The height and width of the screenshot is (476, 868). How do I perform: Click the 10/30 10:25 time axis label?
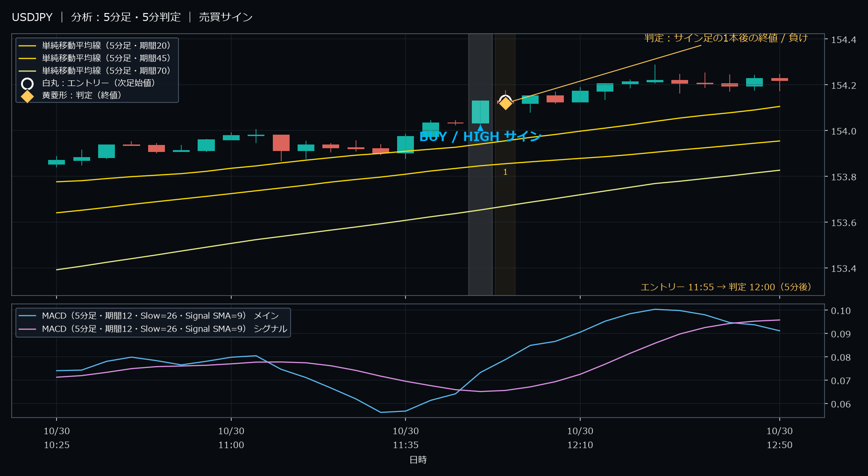pos(57,438)
